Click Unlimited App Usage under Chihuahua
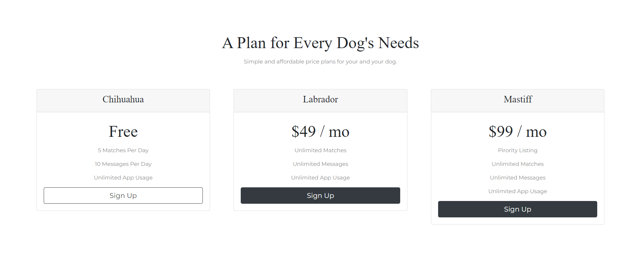Image resolution: width=644 pixels, height=273 pixels. pos(123,177)
